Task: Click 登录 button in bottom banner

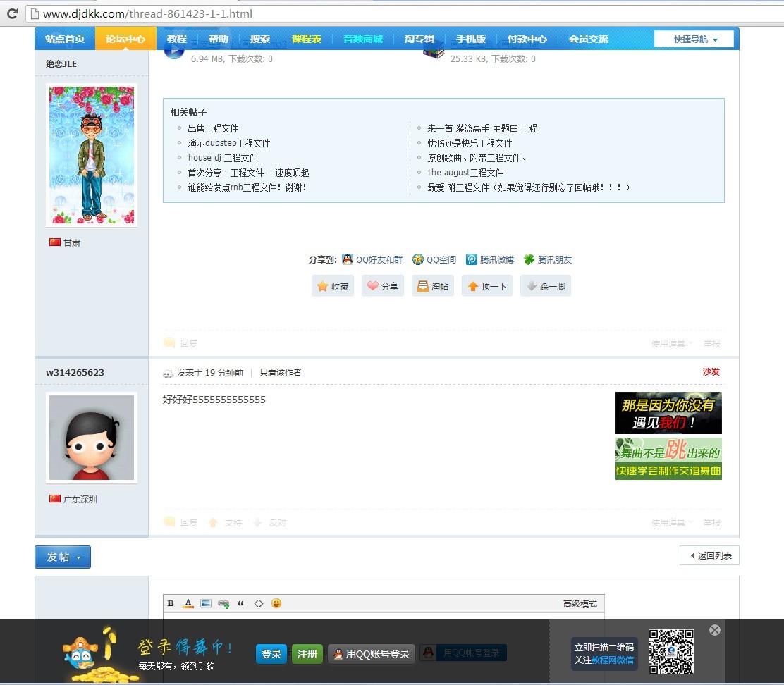Action: pos(271,654)
